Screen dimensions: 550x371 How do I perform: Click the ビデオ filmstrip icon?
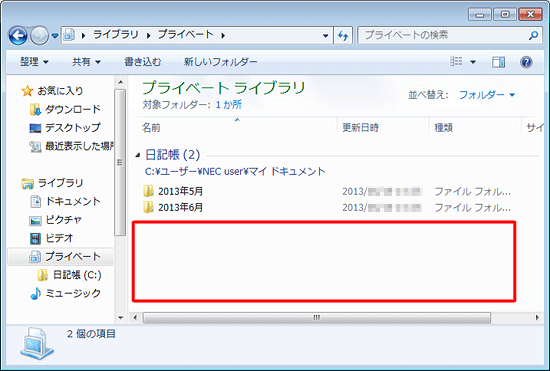click(35, 238)
